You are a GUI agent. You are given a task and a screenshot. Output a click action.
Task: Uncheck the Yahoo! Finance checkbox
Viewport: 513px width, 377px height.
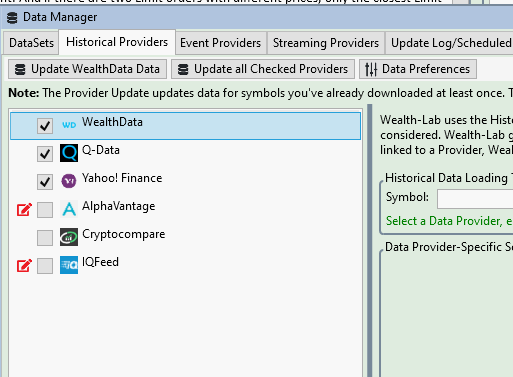coord(45,182)
